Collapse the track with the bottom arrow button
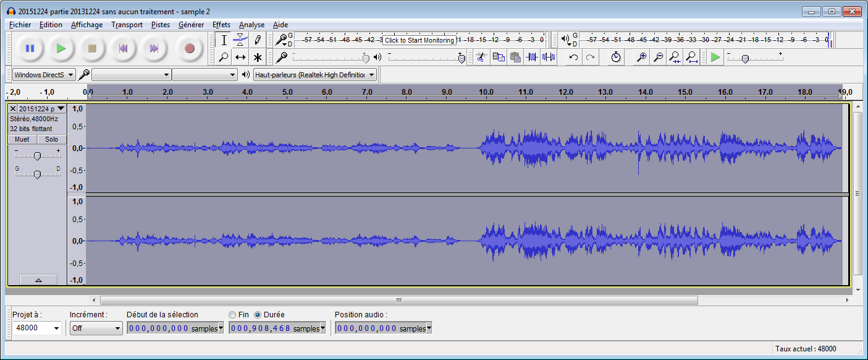This screenshot has width=868, height=360. pyautogui.click(x=38, y=280)
